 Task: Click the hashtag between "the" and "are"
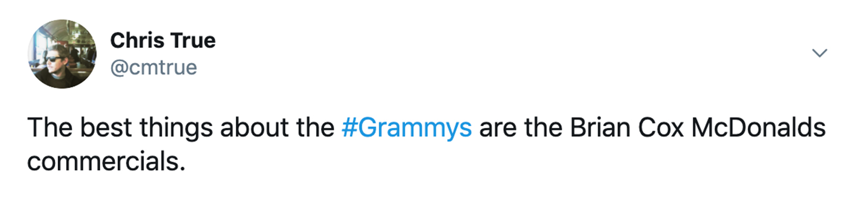[x=406, y=128]
